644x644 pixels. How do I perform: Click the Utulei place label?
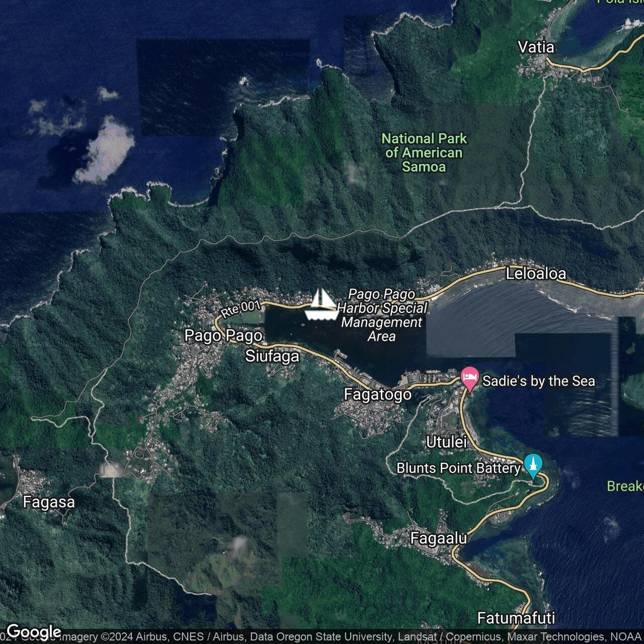tap(446, 442)
